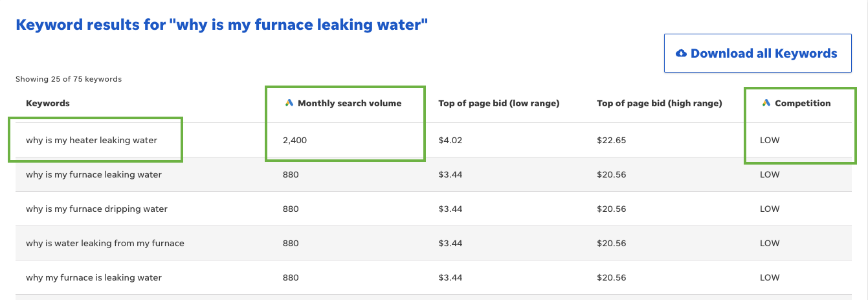Viewport: 868px width, 300px height.
Task: Select the Competition column header
Action: click(803, 103)
